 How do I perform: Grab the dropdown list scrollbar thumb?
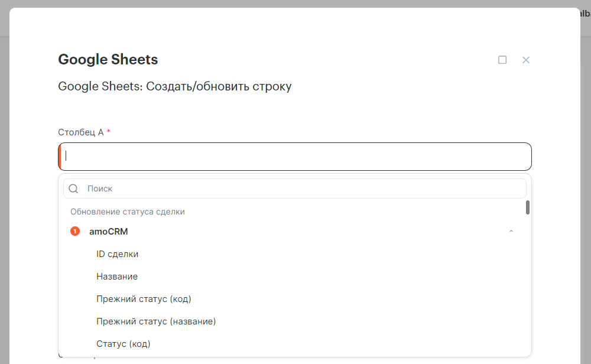(x=527, y=207)
